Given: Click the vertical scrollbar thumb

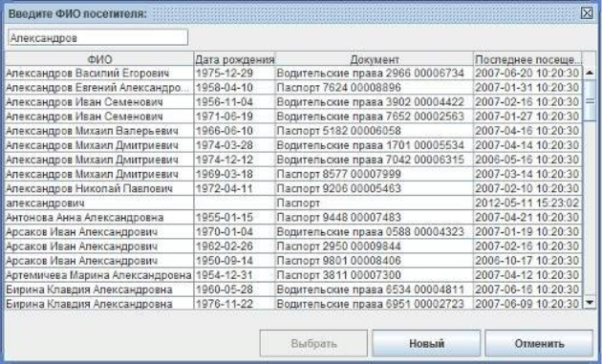Looking at the screenshot, I should point(590,100).
